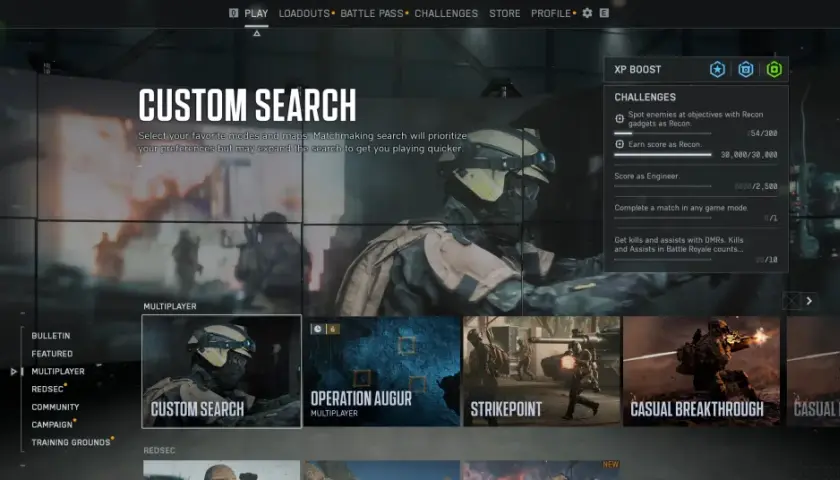
Task: Click the Earn score as Recon icon
Action: coord(619,144)
